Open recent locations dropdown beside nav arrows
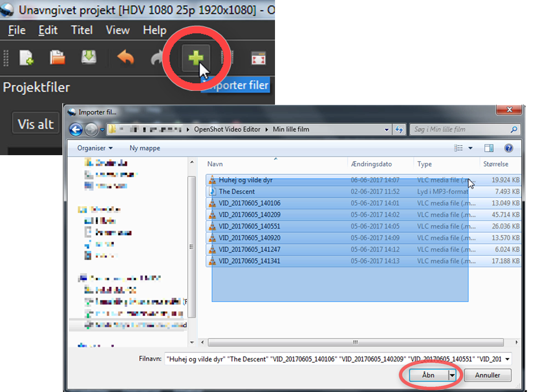 [102, 130]
